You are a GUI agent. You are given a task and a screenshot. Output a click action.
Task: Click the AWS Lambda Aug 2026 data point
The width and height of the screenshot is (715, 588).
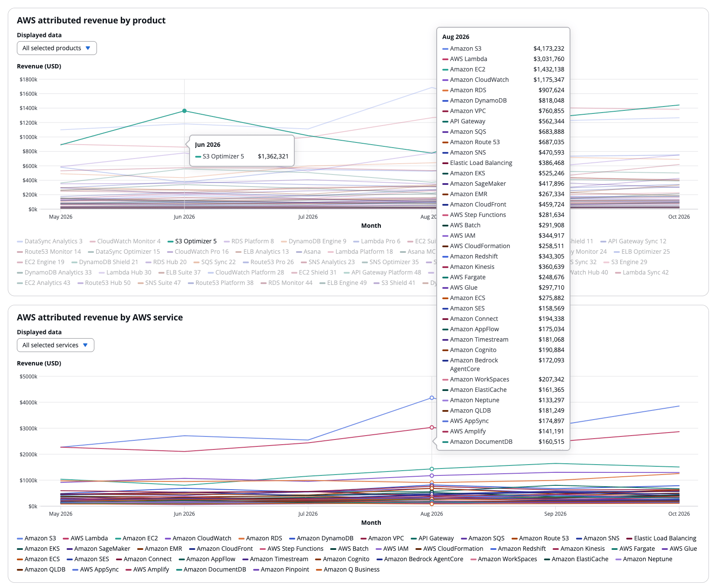tap(432, 427)
